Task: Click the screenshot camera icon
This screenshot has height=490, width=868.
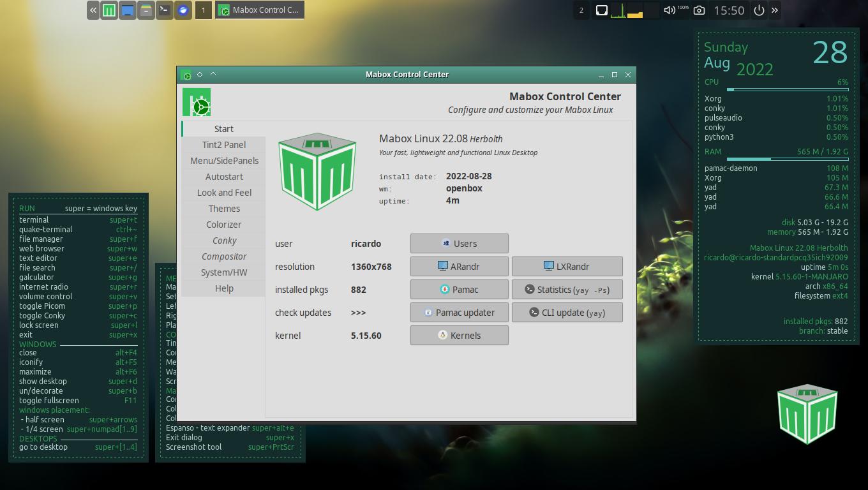Action: [700, 10]
